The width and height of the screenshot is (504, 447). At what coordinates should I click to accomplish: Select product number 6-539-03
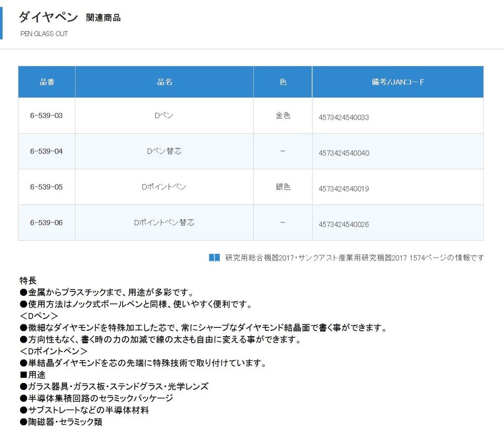[46, 116]
